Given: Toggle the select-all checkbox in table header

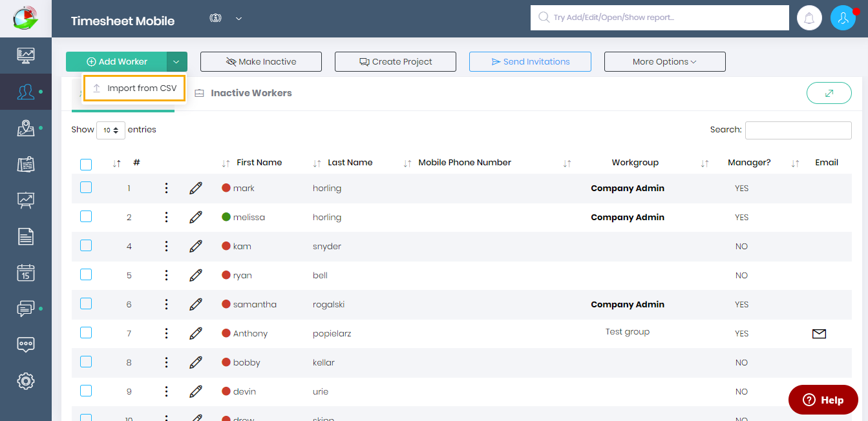Looking at the screenshot, I should click(86, 164).
